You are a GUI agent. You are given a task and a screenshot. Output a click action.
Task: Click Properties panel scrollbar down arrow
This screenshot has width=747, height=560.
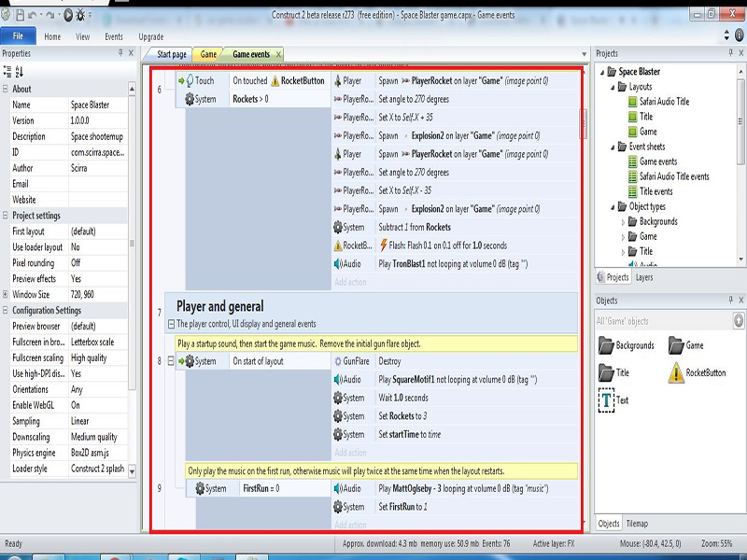click(x=132, y=471)
